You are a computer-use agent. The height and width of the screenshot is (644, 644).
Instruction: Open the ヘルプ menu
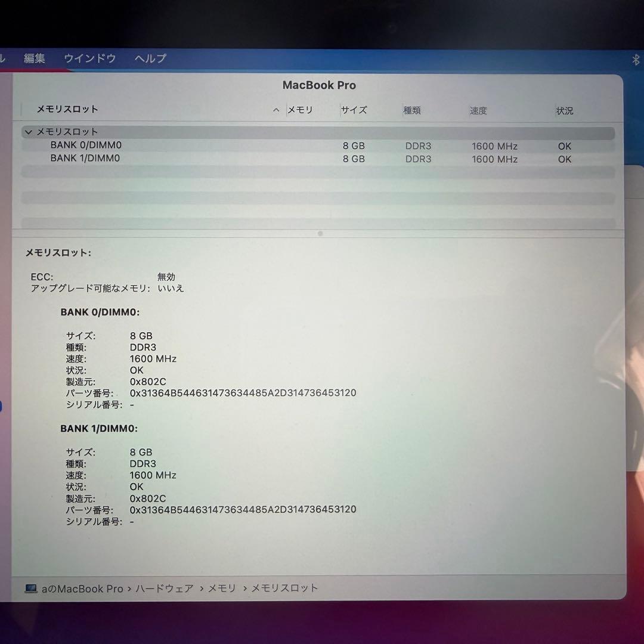point(148,58)
